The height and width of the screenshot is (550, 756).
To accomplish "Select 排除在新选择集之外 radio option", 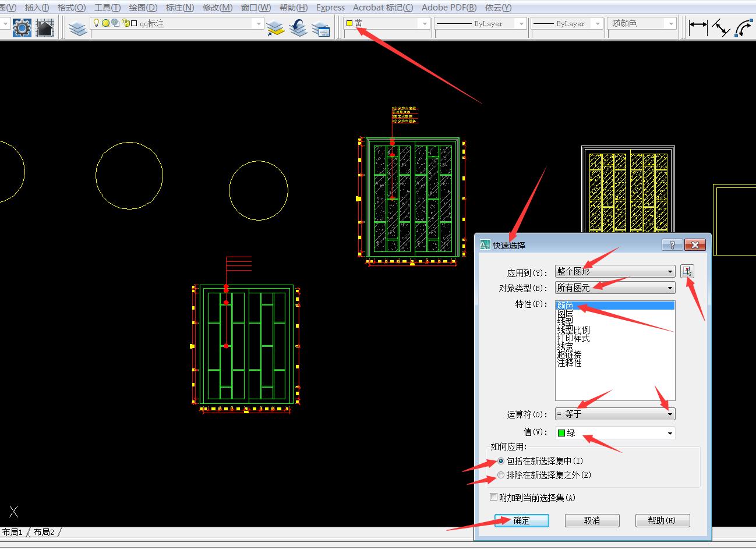I will tap(501, 475).
